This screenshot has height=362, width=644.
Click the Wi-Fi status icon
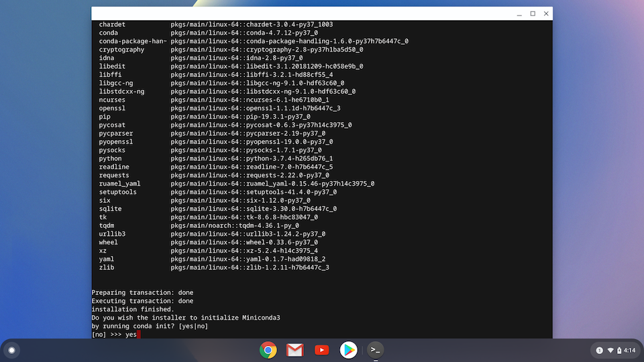[610, 350]
